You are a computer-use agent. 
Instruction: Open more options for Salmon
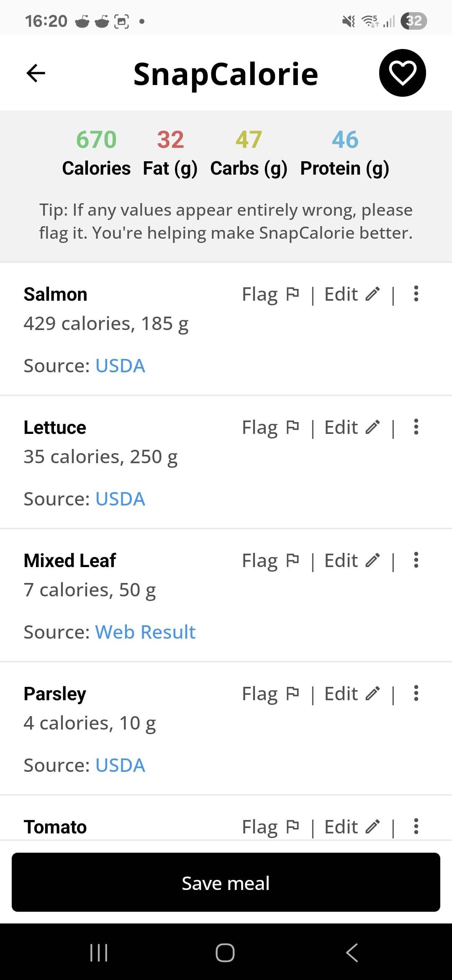[416, 294]
